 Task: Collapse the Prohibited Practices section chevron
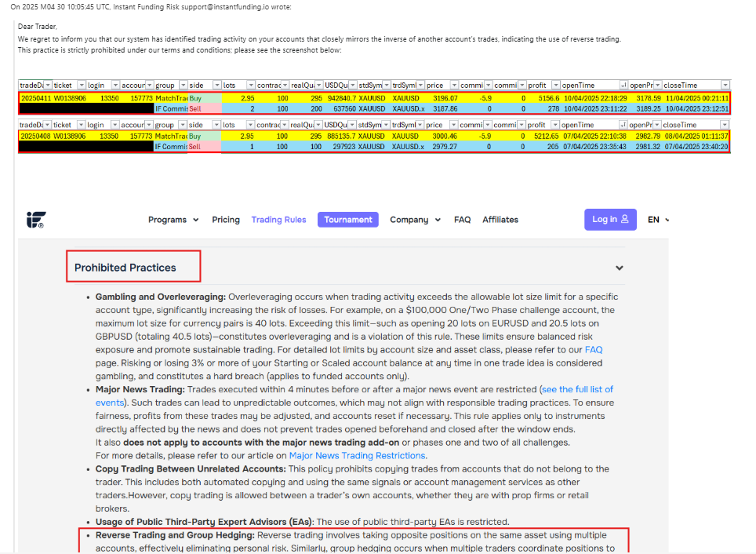pyautogui.click(x=620, y=268)
